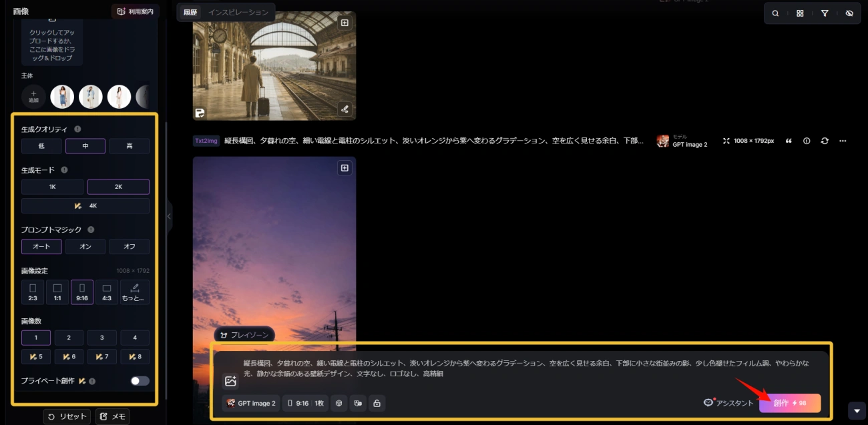Choose the 9:16 aspect ratio
The image size is (868, 425).
tap(82, 292)
